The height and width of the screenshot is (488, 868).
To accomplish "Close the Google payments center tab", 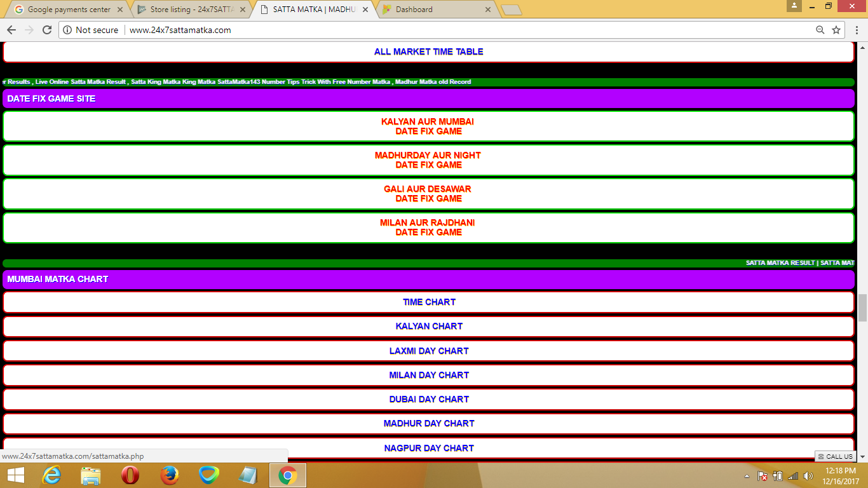I will point(120,10).
